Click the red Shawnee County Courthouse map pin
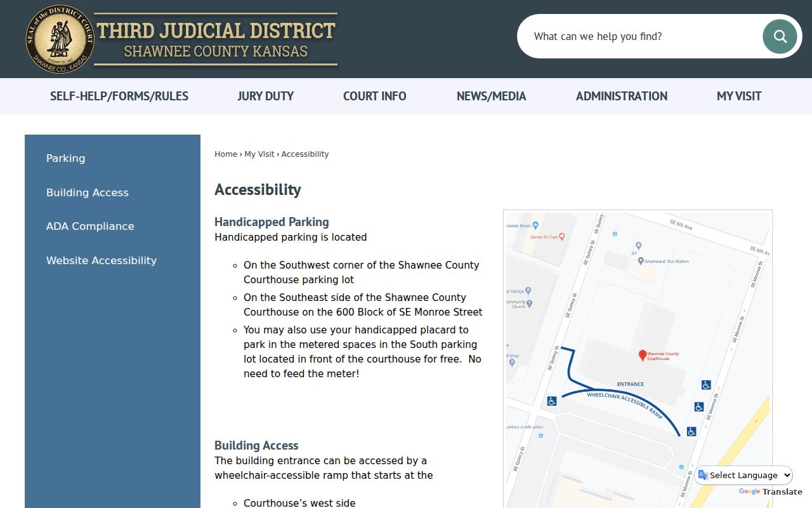The height and width of the screenshot is (508, 812). click(642, 356)
